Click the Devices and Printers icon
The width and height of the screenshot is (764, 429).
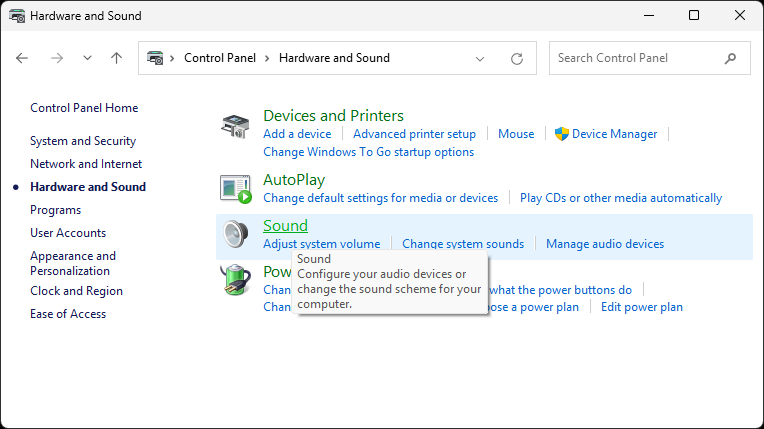click(236, 127)
